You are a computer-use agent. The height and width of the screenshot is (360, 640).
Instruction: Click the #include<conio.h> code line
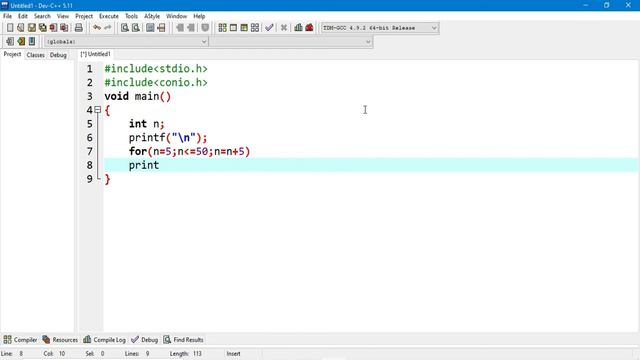[x=156, y=82]
